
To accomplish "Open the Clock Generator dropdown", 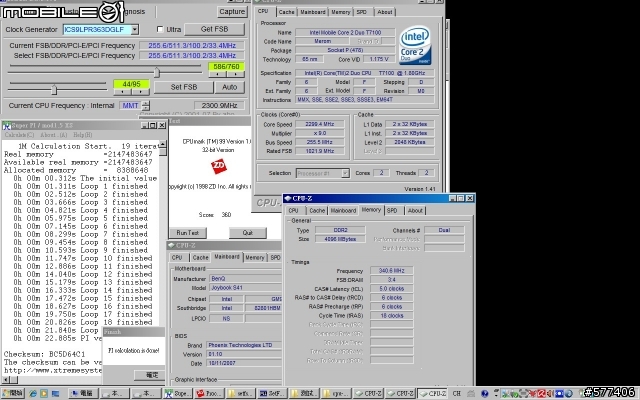I will click(135, 29).
